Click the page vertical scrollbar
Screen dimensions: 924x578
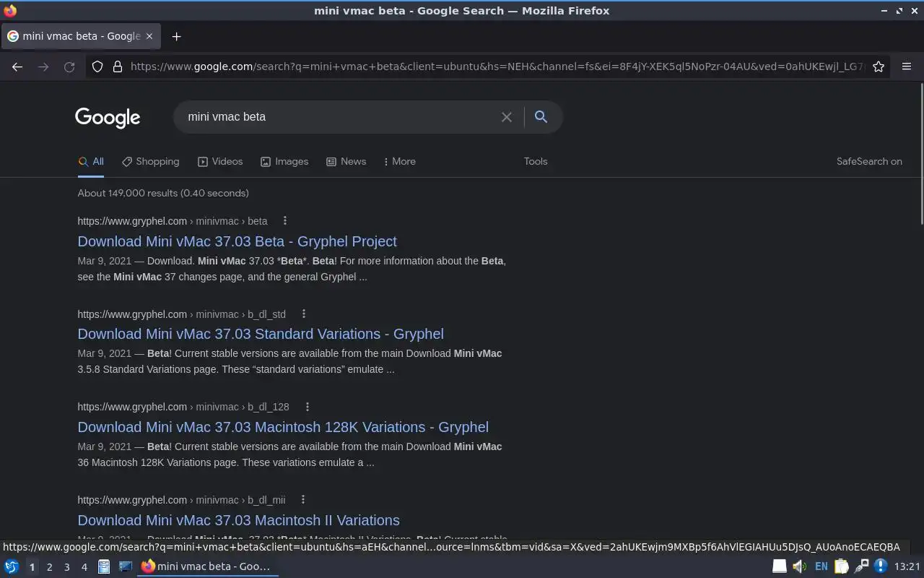[x=920, y=155]
